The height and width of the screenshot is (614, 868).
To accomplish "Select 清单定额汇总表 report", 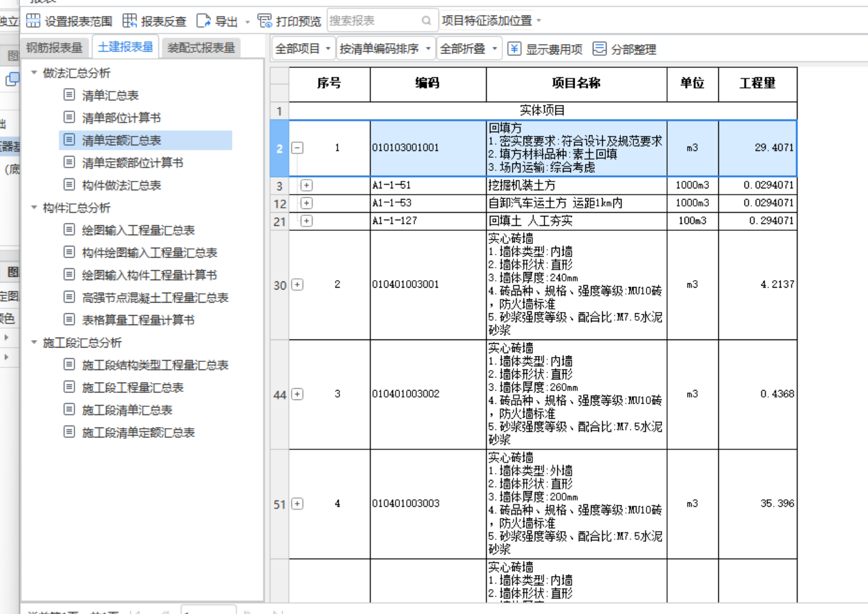I will tap(122, 140).
